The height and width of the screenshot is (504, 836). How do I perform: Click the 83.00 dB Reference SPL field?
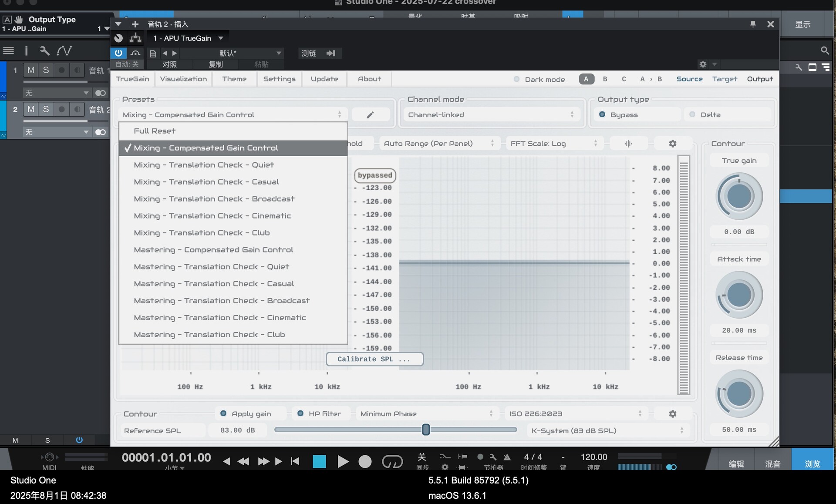point(238,431)
